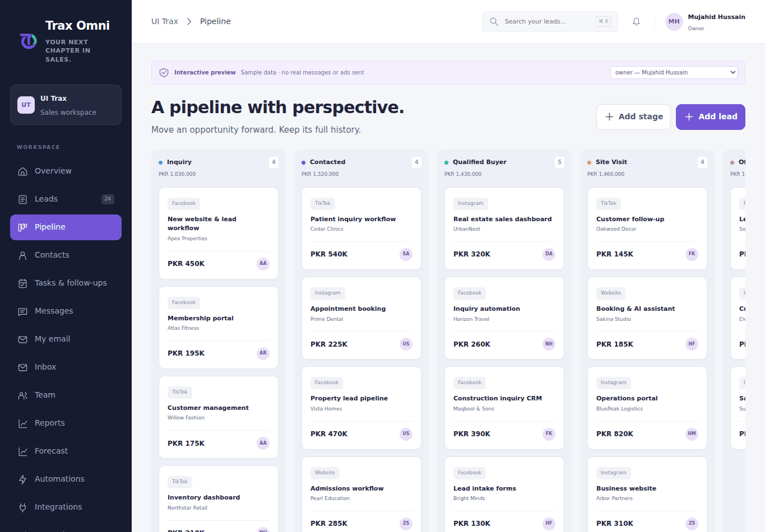Image resolution: width=765 pixels, height=532 pixels.
Task: Click the Trax Omni logo icon
Action: [x=29, y=41]
